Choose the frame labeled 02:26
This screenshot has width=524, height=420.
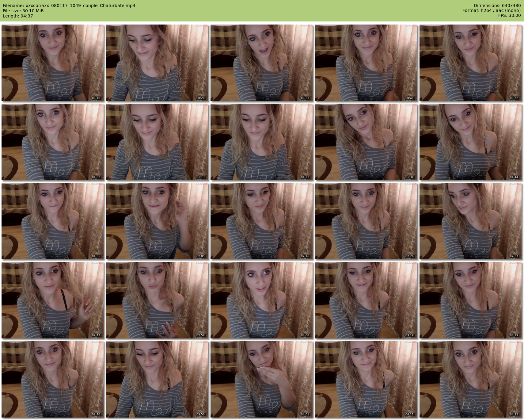point(366,221)
